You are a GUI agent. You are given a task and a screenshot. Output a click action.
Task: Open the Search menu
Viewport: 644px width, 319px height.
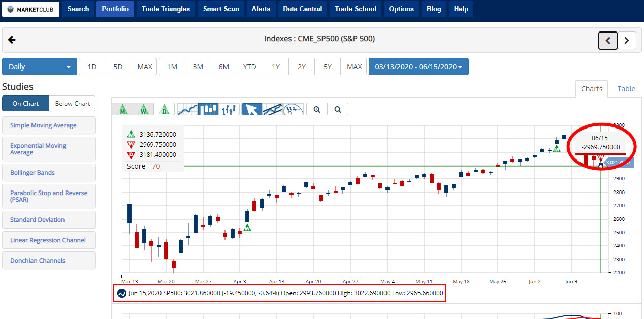coord(78,9)
